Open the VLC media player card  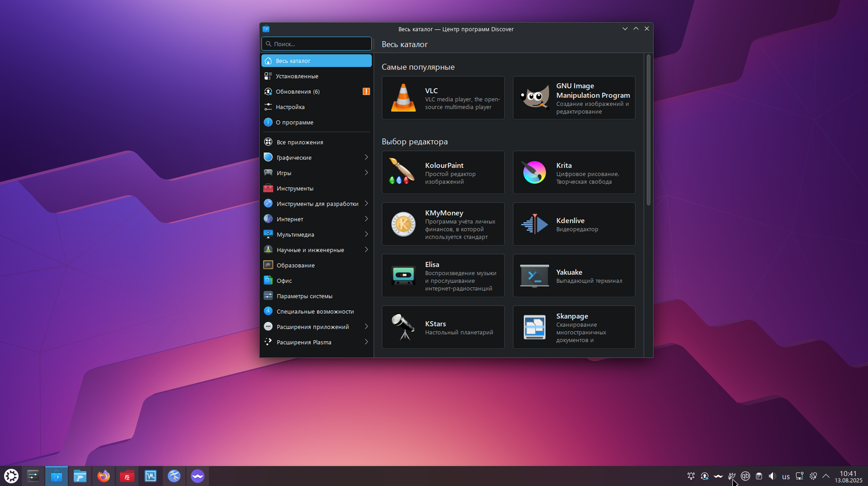[443, 98]
